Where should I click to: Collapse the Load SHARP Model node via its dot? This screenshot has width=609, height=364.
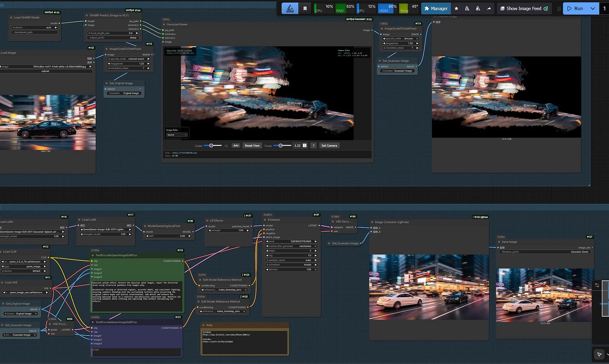(11, 18)
